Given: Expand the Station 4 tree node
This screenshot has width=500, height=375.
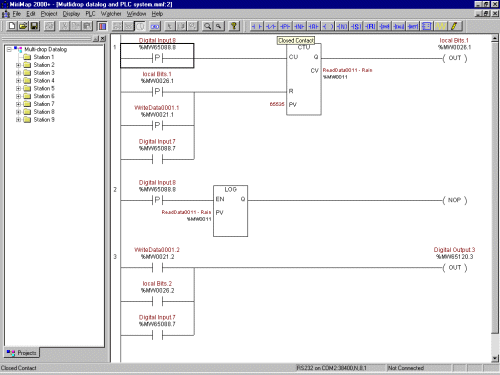Looking at the screenshot, I should click(x=18, y=81).
